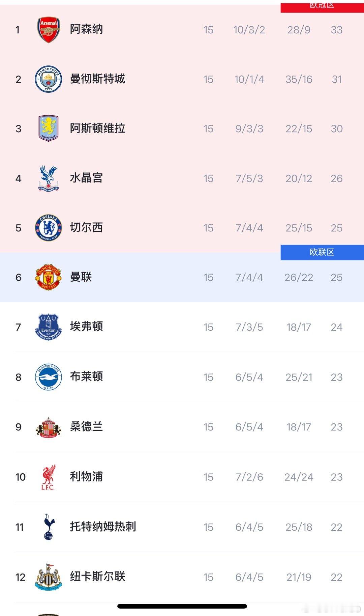
Task: Open team page for 阿森纳
Action: pyautogui.click(x=86, y=29)
